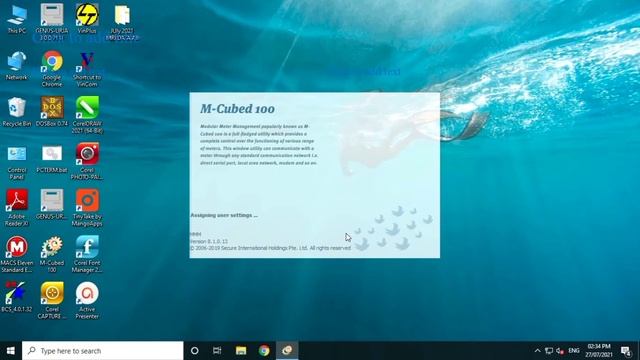Select the MACS Eleven Standard shortcut
Image resolution: width=640 pixels, height=360 pixels.
pyautogui.click(x=17, y=255)
